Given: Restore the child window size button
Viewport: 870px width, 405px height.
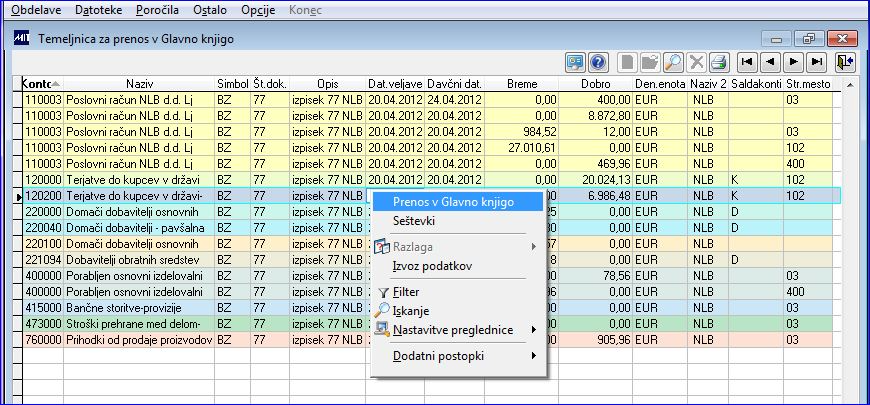Looking at the screenshot, I should pos(808,39).
